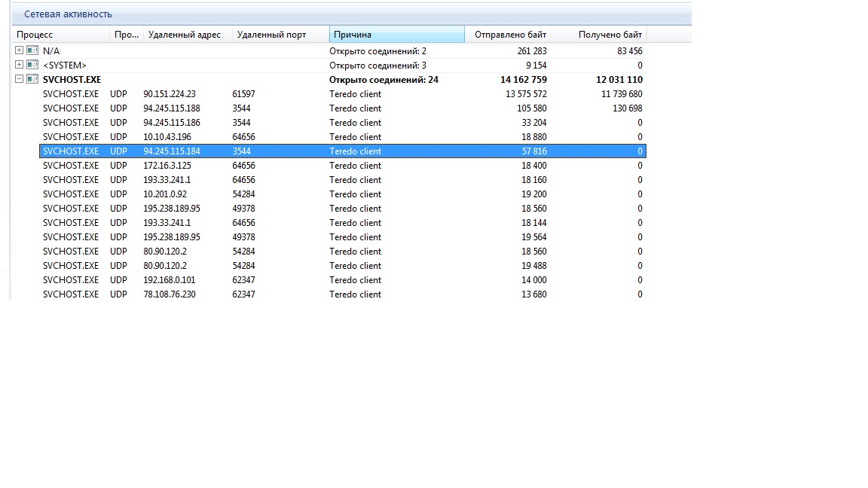Screen dimensions: 868x488
Task: Select the Сетевая активность panel title
Action: [68, 14]
